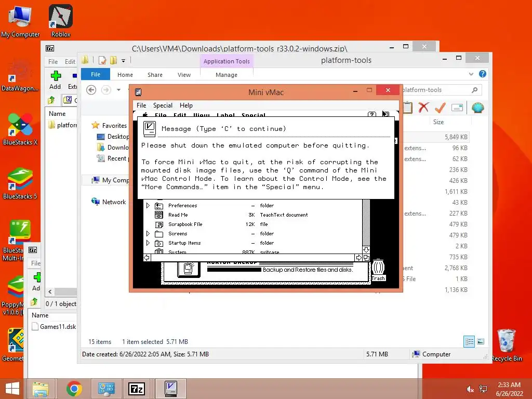Image resolution: width=532 pixels, height=399 pixels.
Task: Select My Computer in navigation pane
Action: click(110, 180)
